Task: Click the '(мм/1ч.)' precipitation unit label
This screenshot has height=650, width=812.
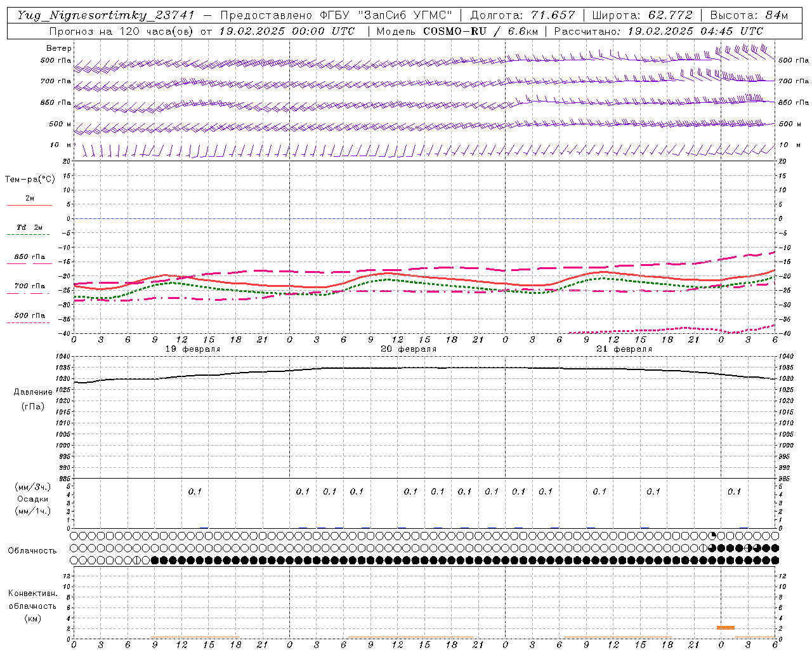Action: point(33,511)
